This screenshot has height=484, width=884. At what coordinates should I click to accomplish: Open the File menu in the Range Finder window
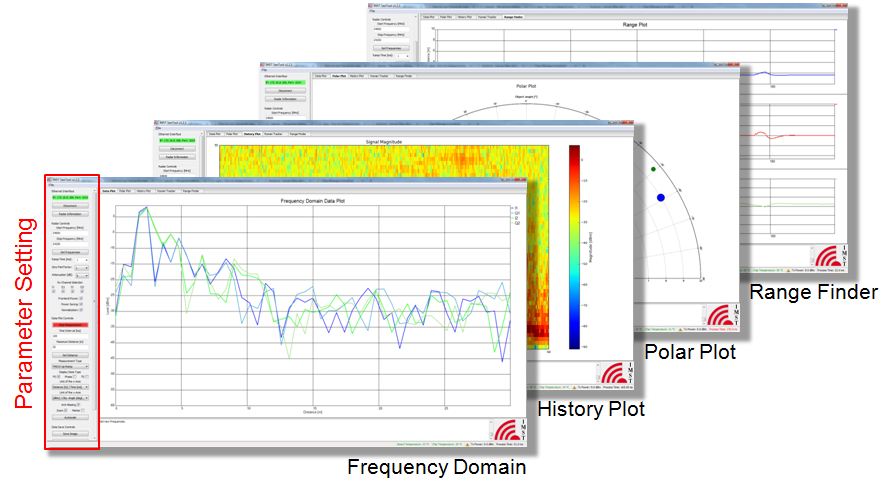point(372,11)
